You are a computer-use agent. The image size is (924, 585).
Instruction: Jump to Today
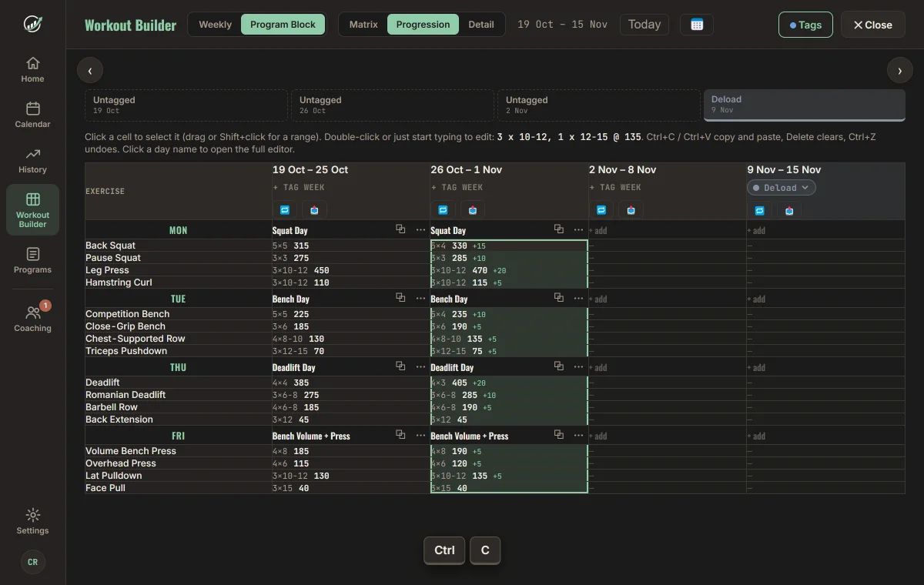tap(644, 25)
